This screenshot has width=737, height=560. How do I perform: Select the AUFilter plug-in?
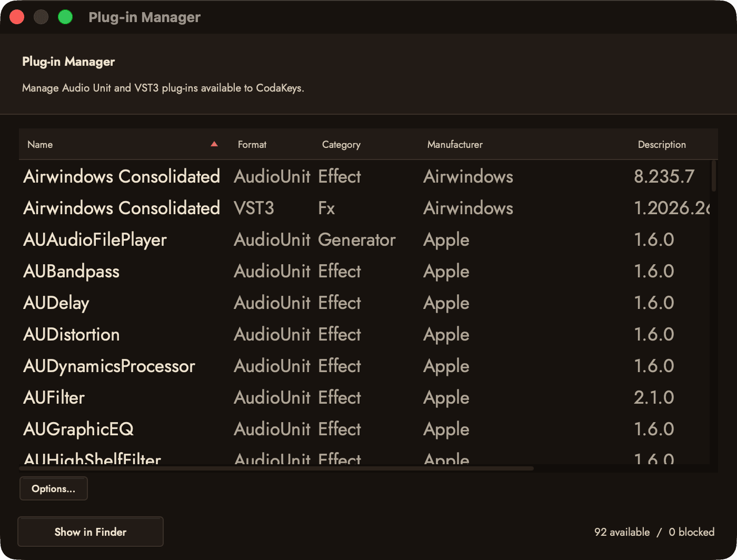[364, 397]
